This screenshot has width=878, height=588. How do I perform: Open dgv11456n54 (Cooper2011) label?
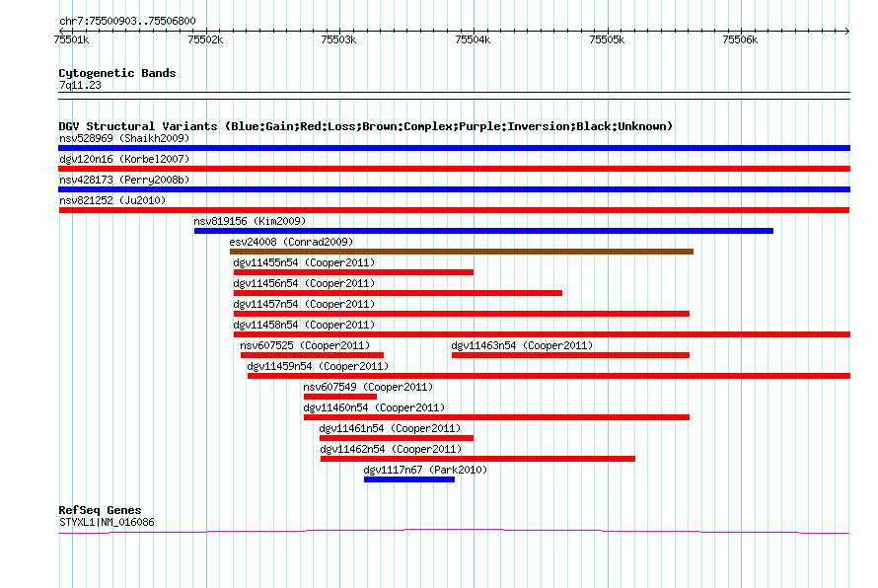pyautogui.click(x=304, y=283)
